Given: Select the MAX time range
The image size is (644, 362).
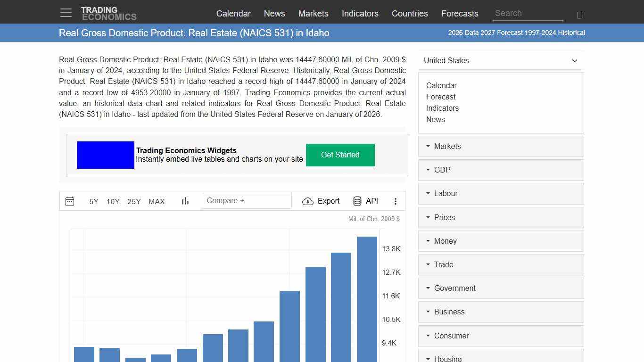Looking at the screenshot, I should coord(157,201).
